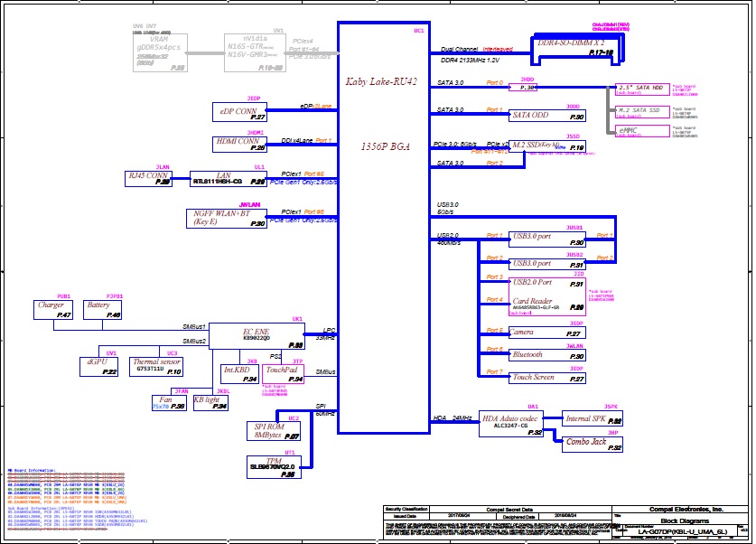756x544 pixels.
Task: Click the RJ45 CONN block
Action: (x=148, y=179)
